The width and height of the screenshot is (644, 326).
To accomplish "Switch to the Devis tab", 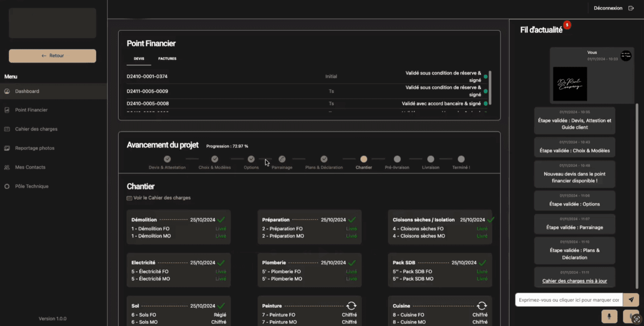I will 139,58.
